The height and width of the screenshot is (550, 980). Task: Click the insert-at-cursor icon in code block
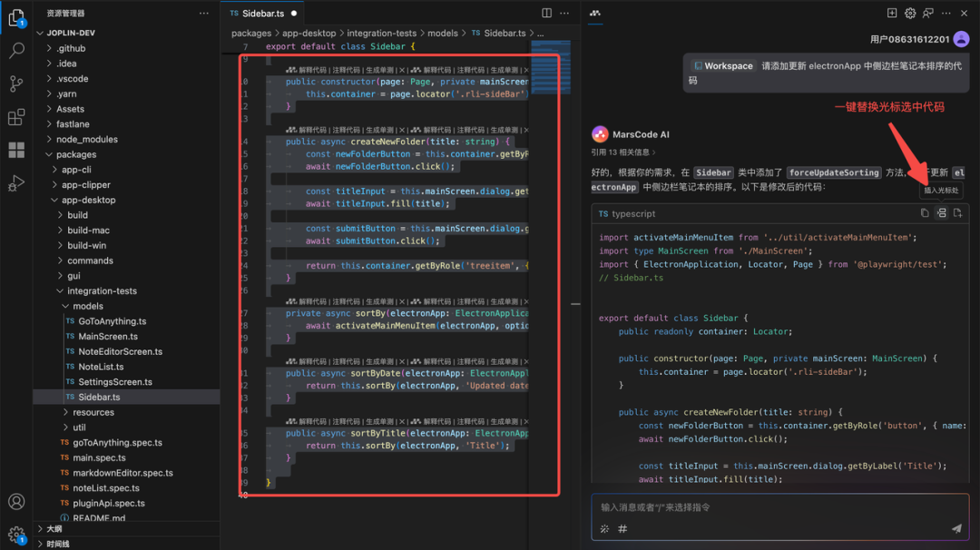click(941, 213)
